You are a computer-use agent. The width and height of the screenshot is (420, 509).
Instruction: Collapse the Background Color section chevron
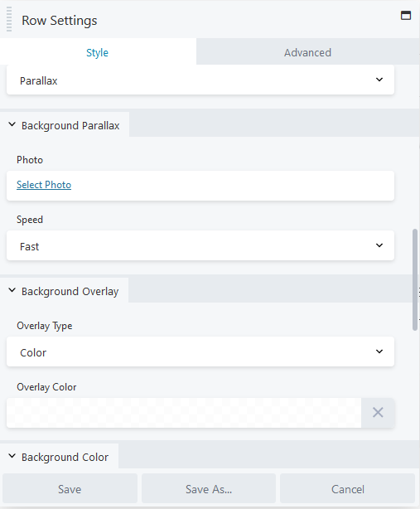[x=12, y=456]
